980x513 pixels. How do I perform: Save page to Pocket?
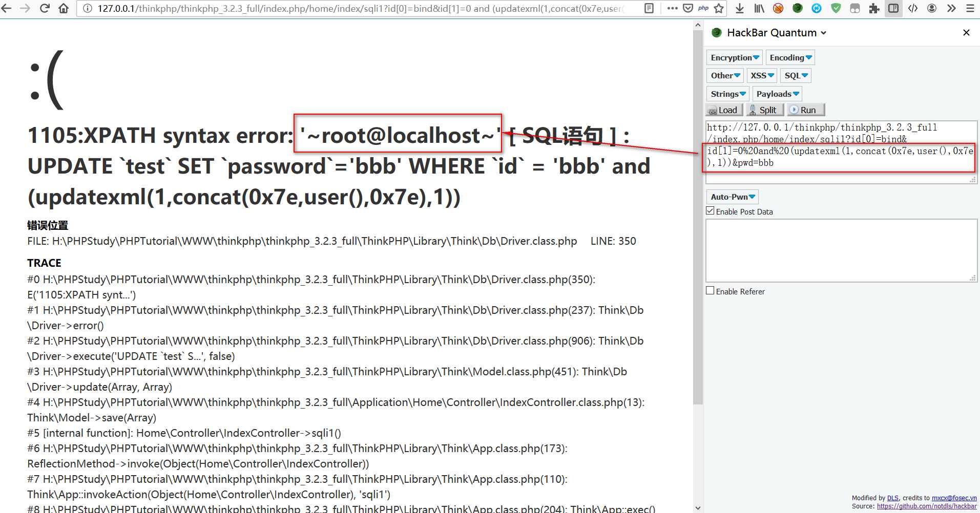688,8
